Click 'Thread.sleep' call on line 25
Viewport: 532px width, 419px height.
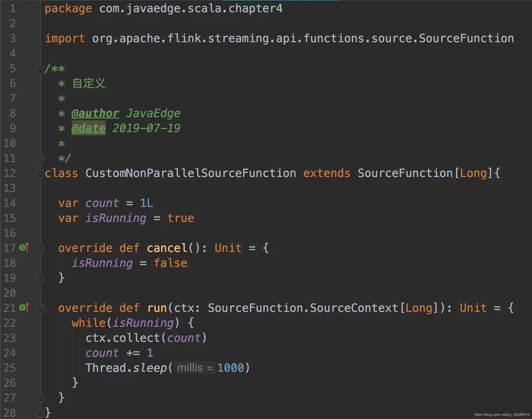tap(126, 368)
